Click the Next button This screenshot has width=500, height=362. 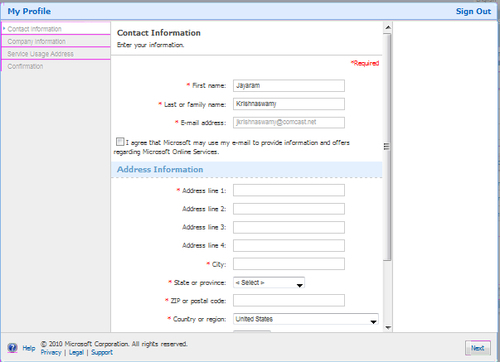[478, 348]
